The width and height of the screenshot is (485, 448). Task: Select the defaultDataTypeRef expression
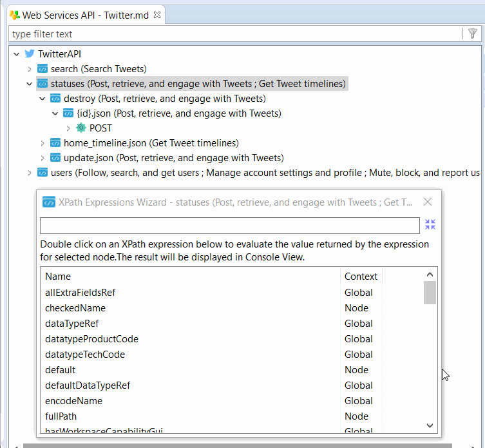(88, 385)
